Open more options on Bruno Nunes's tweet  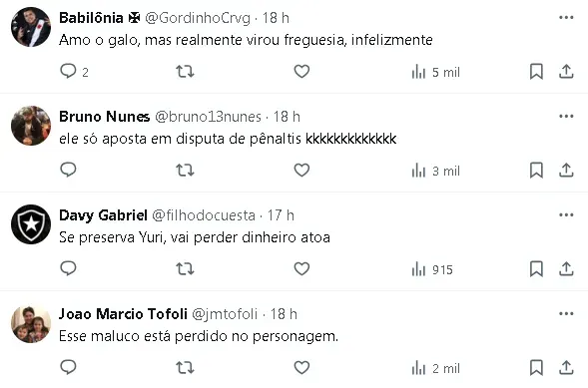coord(566,117)
